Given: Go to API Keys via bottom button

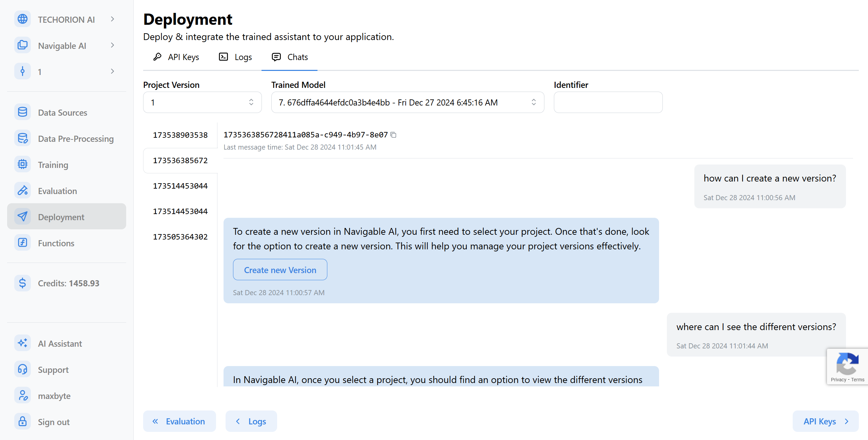Looking at the screenshot, I should point(825,421).
